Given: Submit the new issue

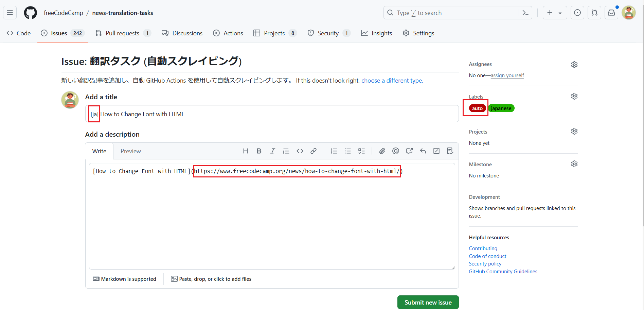Looking at the screenshot, I should pyautogui.click(x=428, y=302).
